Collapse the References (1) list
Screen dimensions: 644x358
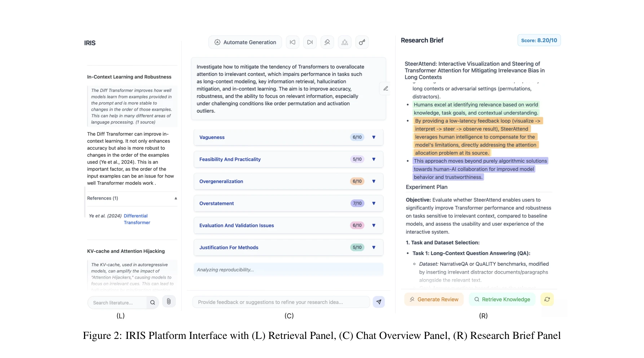click(x=176, y=198)
